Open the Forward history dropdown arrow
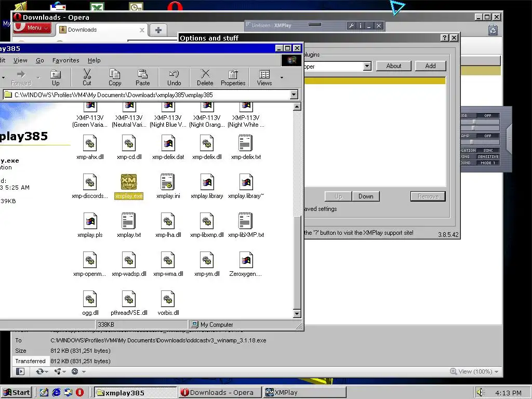This screenshot has height=399, width=532. coord(38,78)
